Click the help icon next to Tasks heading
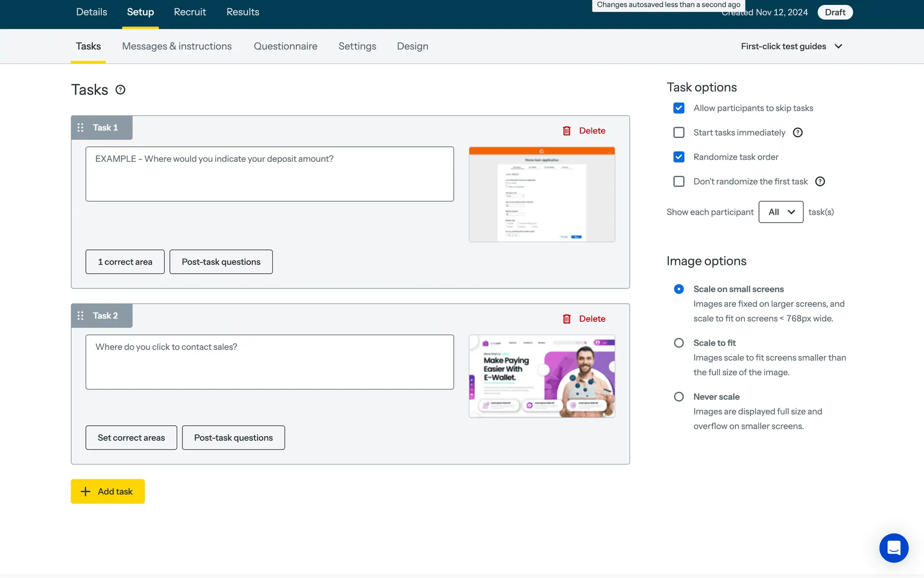Viewport: 924px width, 578px height. point(120,90)
